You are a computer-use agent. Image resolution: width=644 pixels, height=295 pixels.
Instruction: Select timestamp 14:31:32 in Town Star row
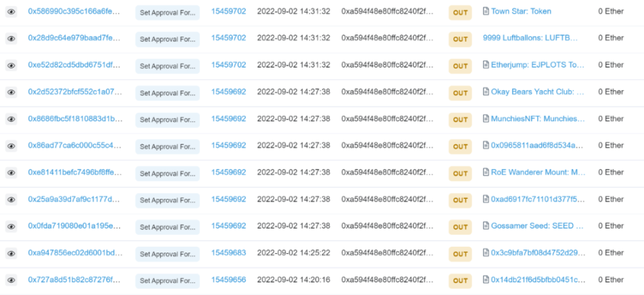(294, 11)
